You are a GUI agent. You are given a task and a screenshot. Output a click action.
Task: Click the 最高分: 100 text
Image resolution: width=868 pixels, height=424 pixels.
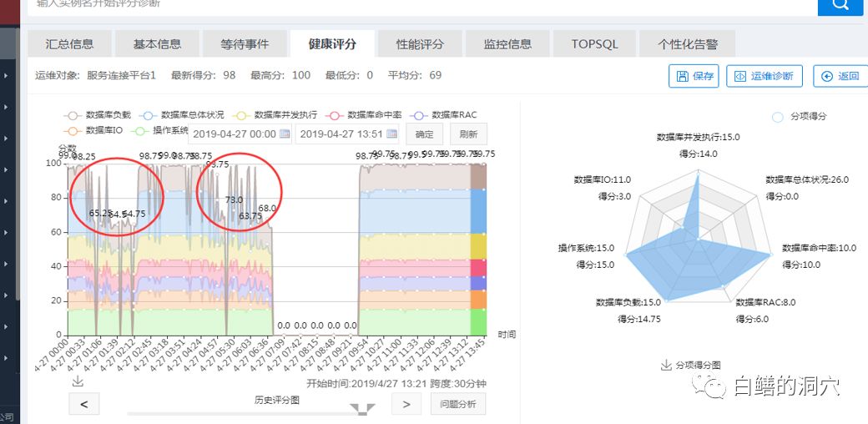click(280, 75)
